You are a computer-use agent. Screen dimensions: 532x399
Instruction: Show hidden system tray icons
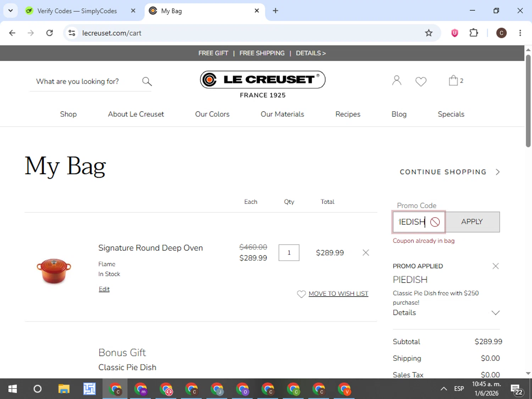tap(443, 389)
